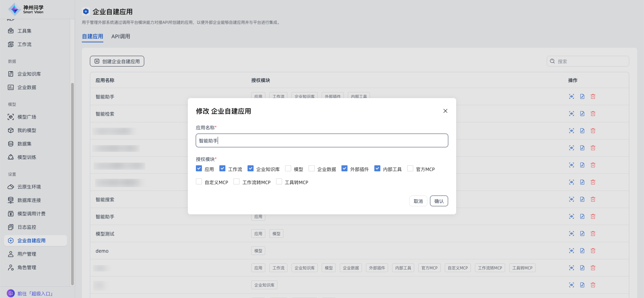Viewport: 644px width, 298px height.
Task: Switch to the API调用 tab
Action: tap(120, 36)
